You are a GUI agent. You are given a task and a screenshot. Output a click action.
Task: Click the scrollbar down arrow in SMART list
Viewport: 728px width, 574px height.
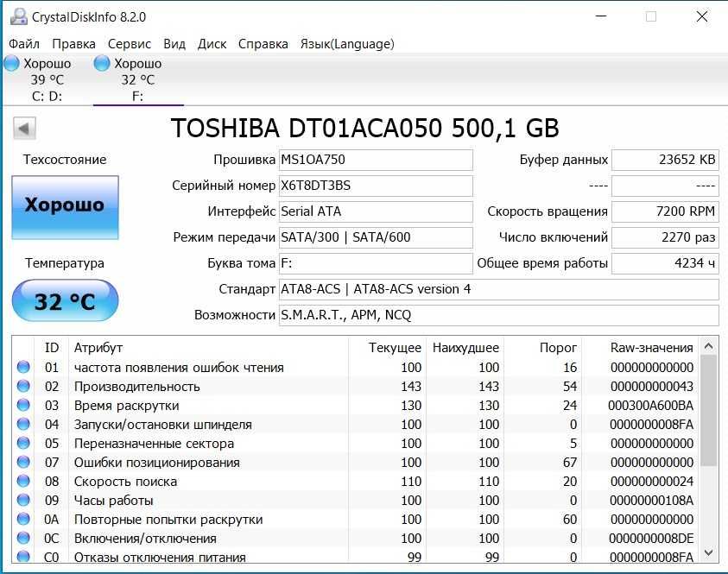point(708,552)
